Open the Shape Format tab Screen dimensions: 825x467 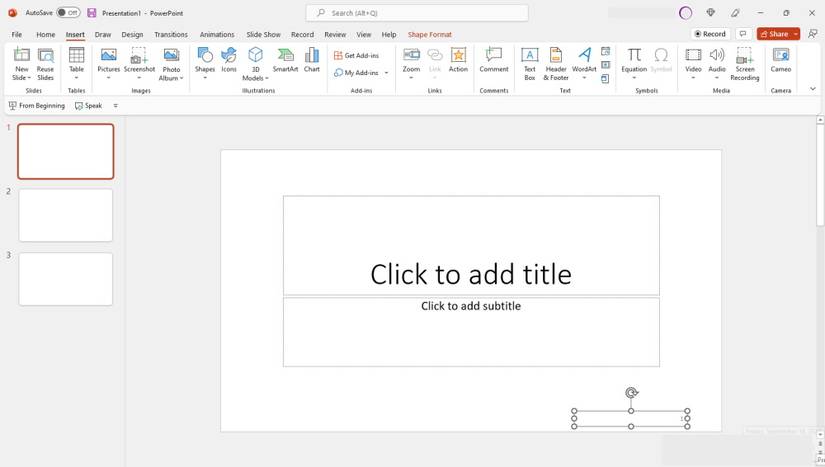click(x=429, y=34)
